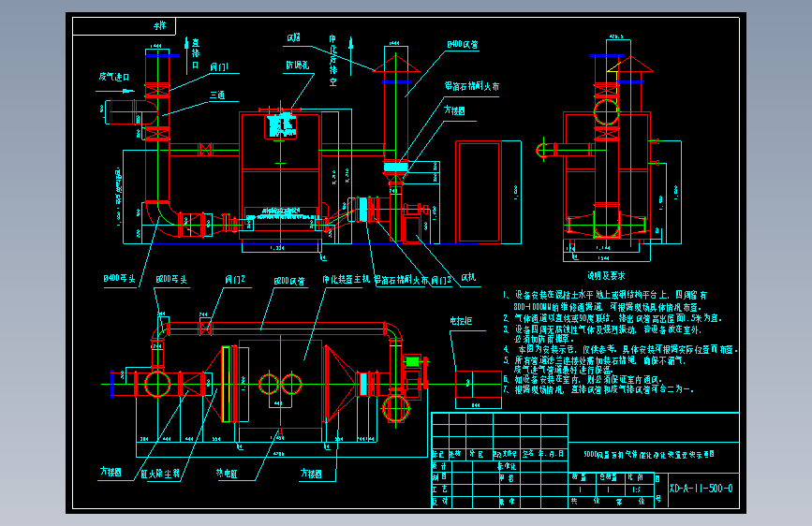The width and height of the screenshot is (812, 526).
Task: Click the 方接圆 label beside 阻火除尘器
Action: tap(111, 472)
